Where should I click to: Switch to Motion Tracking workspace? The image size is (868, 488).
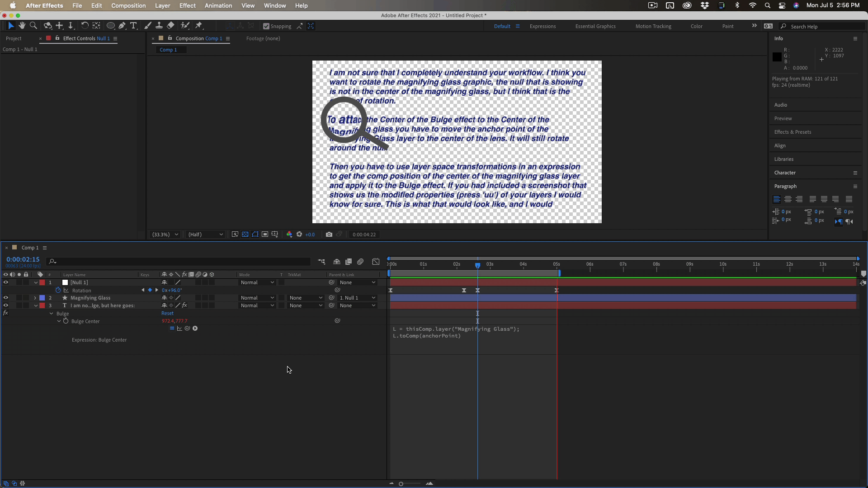click(653, 26)
